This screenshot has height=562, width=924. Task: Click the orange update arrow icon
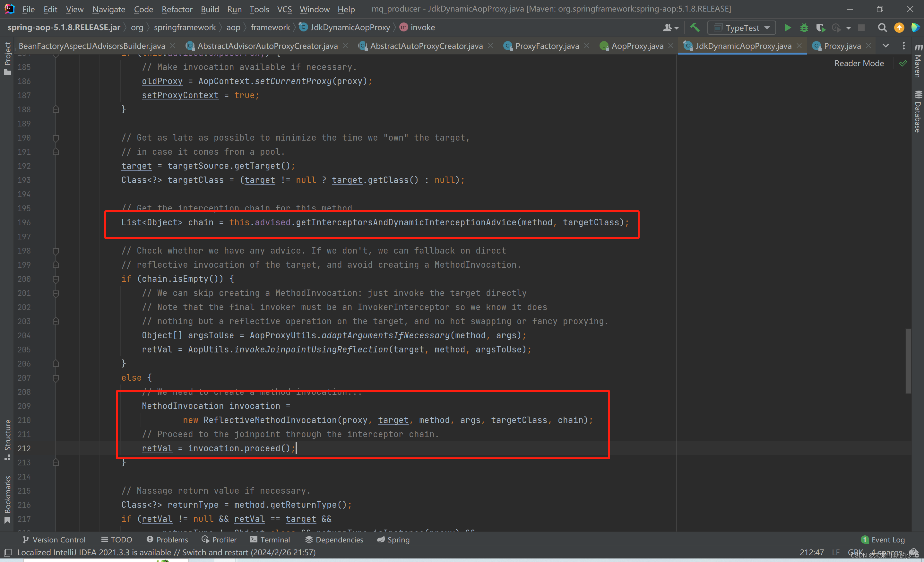pos(899,28)
